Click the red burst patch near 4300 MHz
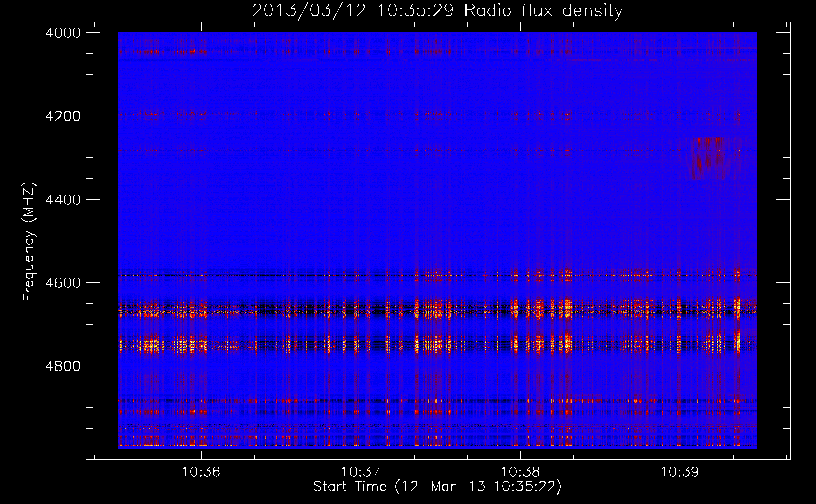This screenshot has height=504, width=816. point(710,158)
